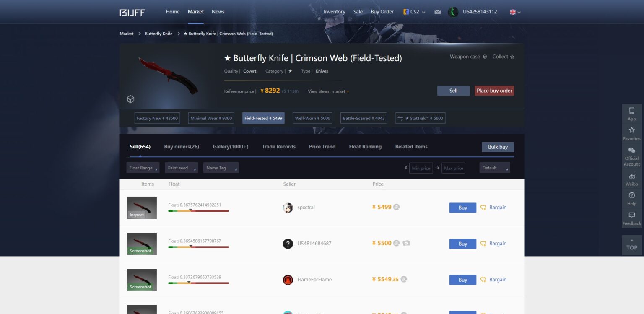
Task: Click the Favorites star in sidebar
Action: 631,130
